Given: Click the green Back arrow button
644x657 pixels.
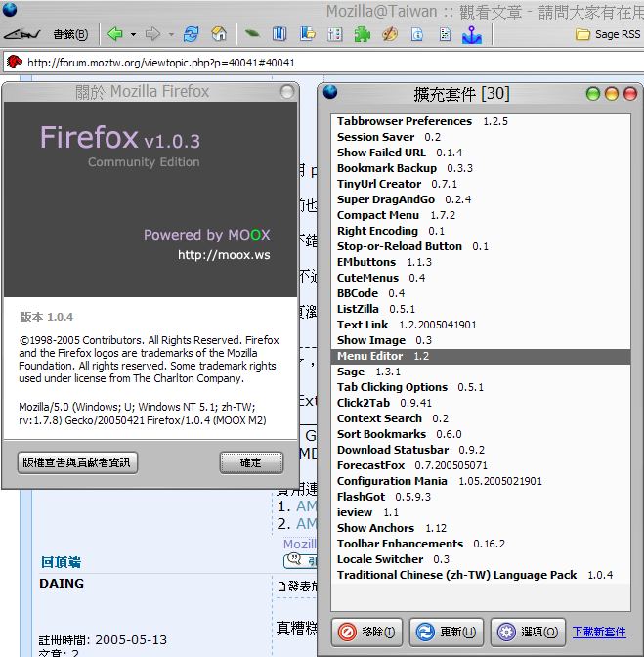Looking at the screenshot, I should pyautogui.click(x=115, y=34).
